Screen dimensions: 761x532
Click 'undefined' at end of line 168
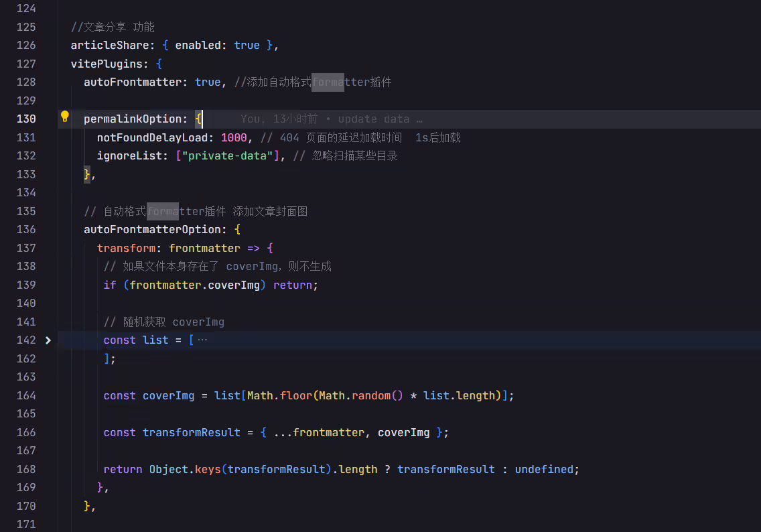click(x=544, y=470)
